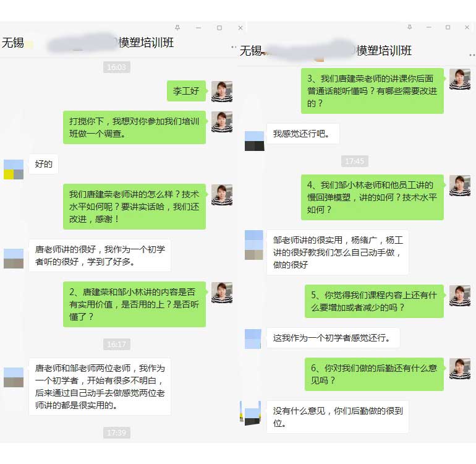This screenshot has width=476, height=464.
Task: Open more options in right chat header
Action: [x=472, y=55]
